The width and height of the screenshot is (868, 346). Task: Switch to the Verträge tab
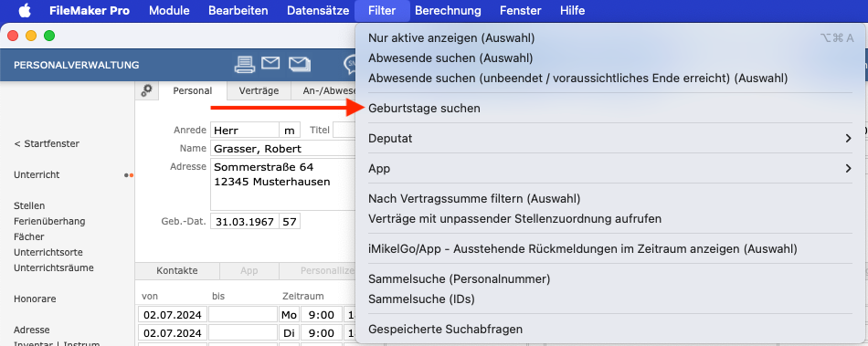click(x=259, y=91)
